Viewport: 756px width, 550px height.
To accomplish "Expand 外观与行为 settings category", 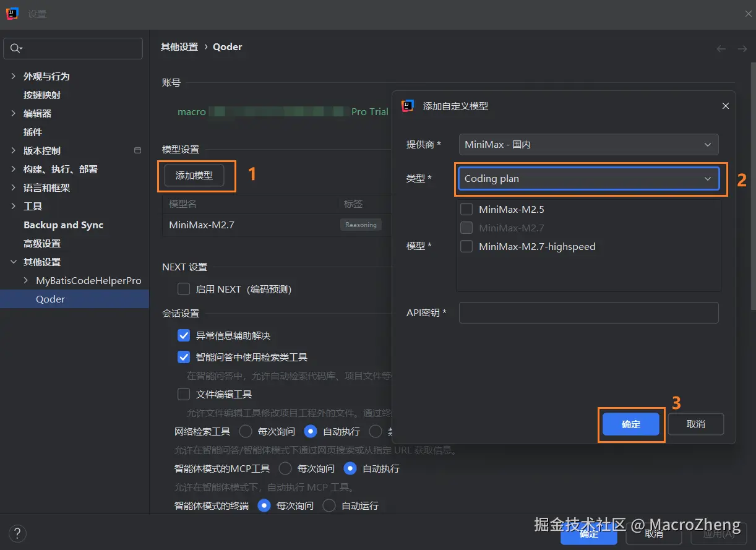I will [x=14, y=76].
